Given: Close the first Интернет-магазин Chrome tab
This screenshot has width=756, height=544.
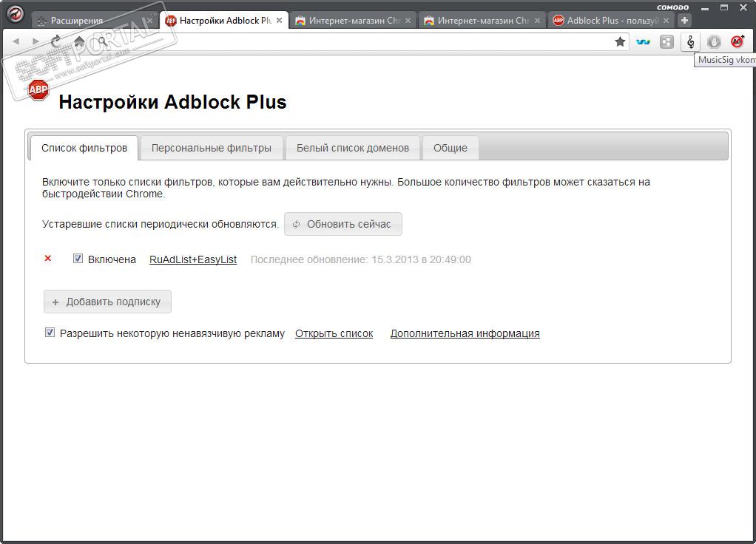Looking at the screenshot, I should click(408, 20).
